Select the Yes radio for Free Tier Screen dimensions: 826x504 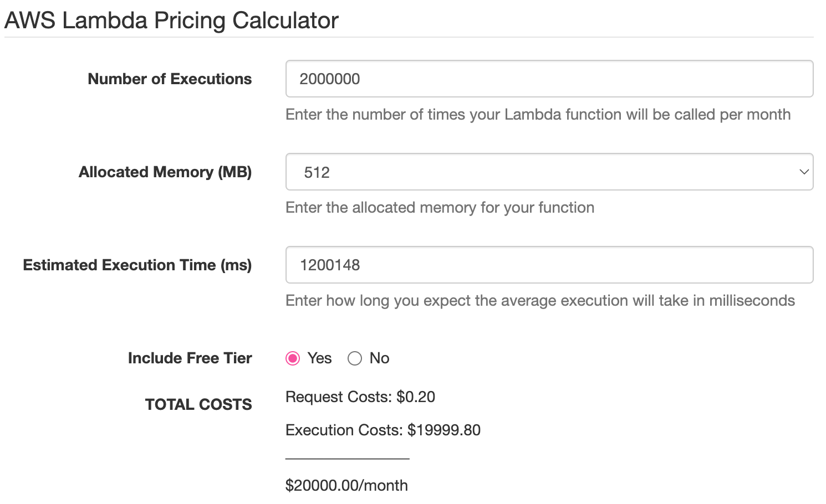point(293,358)
